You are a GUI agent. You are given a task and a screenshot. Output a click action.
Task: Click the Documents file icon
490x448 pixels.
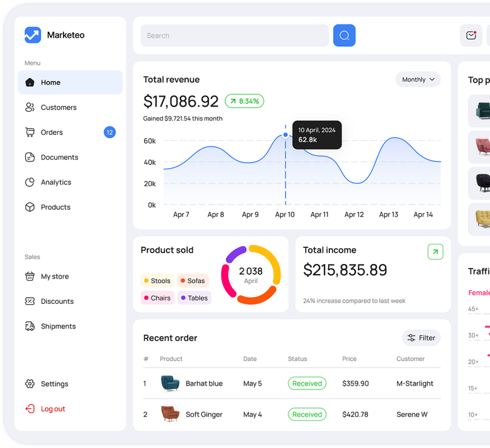(x=30, y=157)
